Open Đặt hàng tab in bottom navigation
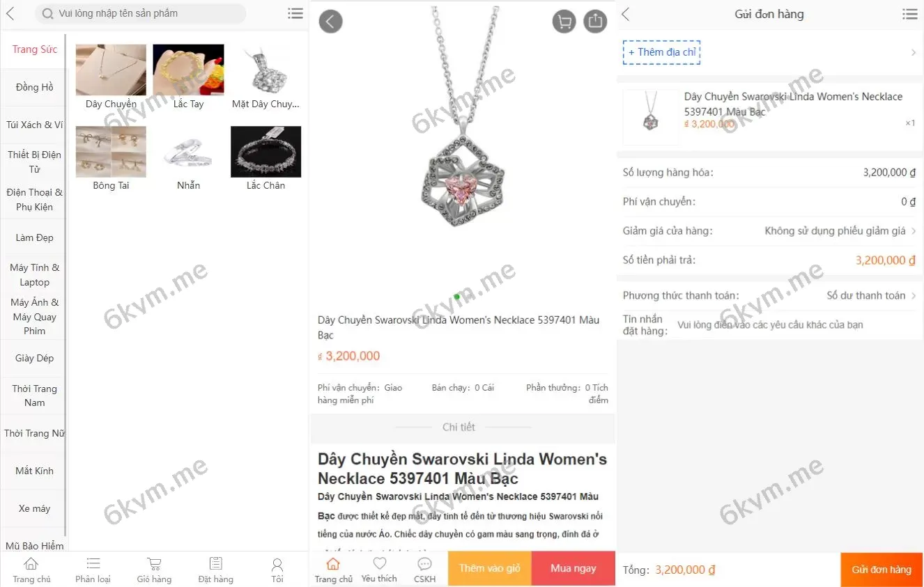The height and width of the screenshot is (587, 924). point(216,570)
